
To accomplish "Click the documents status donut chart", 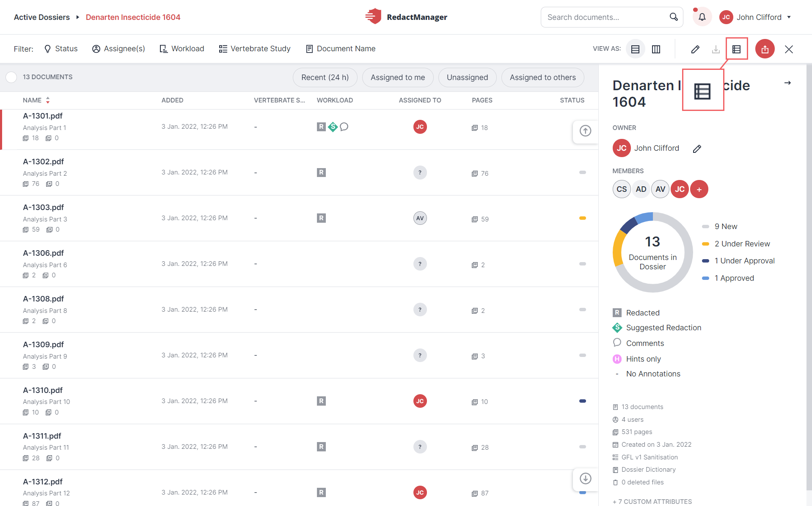I will [652, 252].
